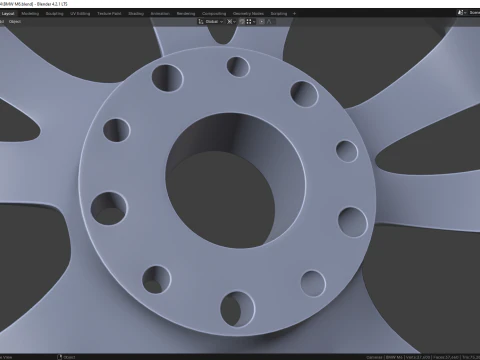Click the BMW M6 text in status bar
This screenshot has width=480, height=360.
394,357
